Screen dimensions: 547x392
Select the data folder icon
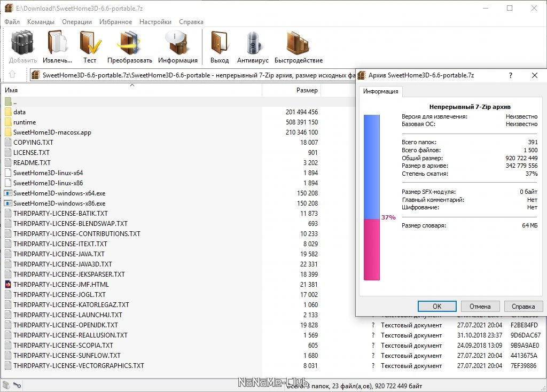tap(9, 112)
